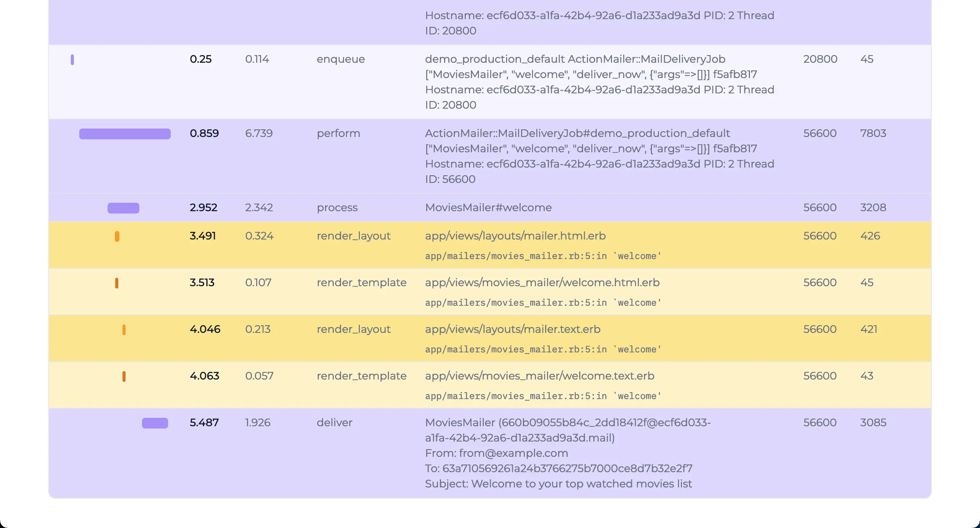Select the duration value 0.114

257,59
